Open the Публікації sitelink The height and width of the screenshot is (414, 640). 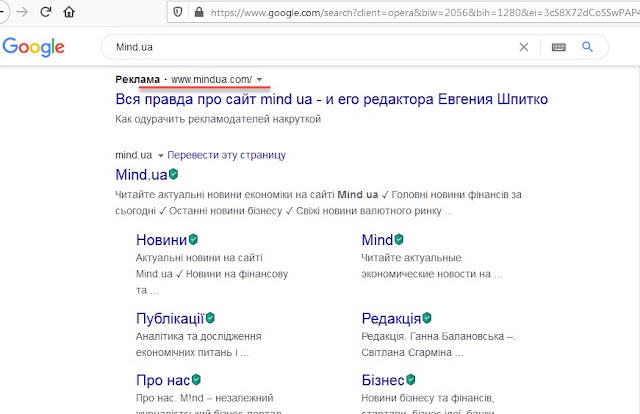170,318
